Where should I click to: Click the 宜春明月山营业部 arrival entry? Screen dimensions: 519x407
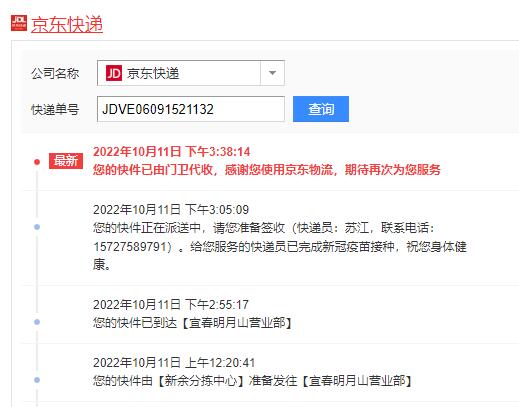[192, 323]
